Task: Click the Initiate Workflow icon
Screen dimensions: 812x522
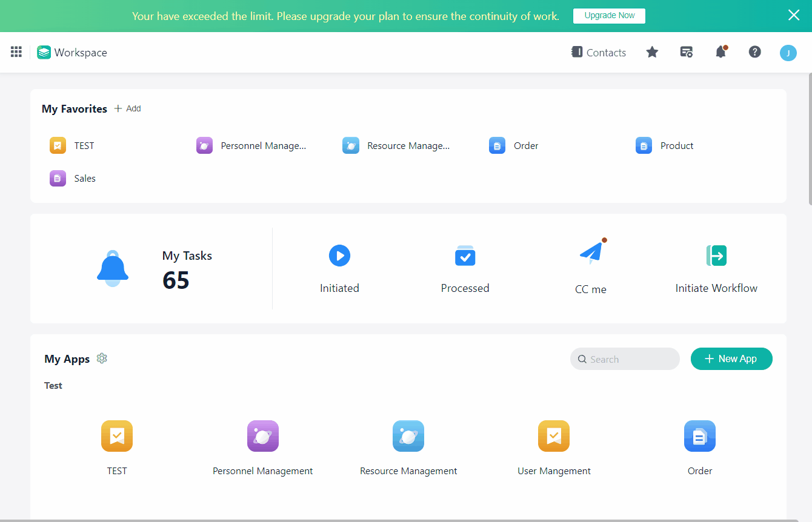Action: 716,256
